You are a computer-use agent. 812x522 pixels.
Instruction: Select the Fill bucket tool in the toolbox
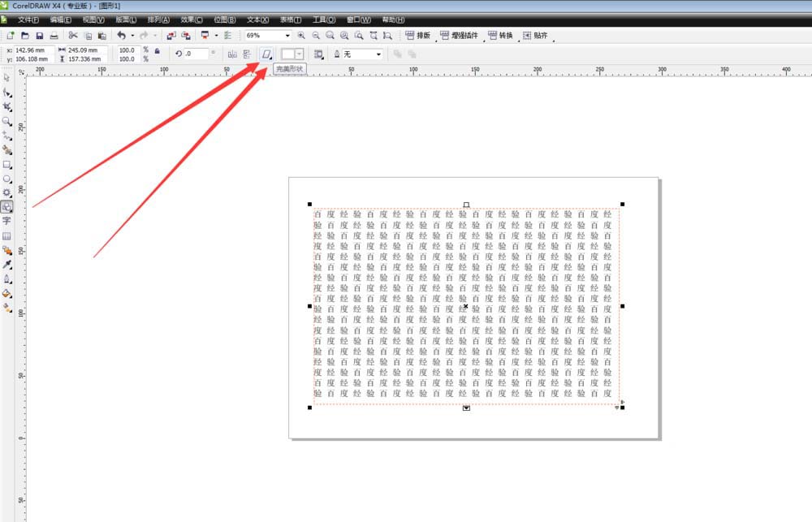pos(6,294)
